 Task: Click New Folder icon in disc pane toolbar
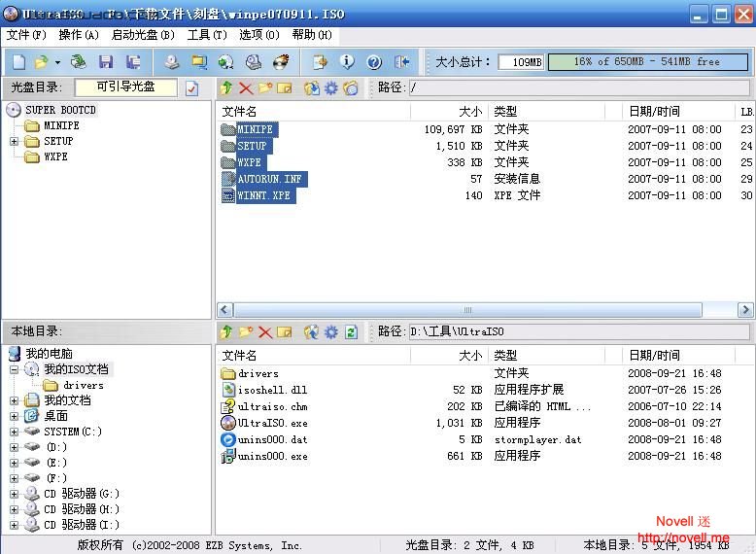click(x=265, y=87)
